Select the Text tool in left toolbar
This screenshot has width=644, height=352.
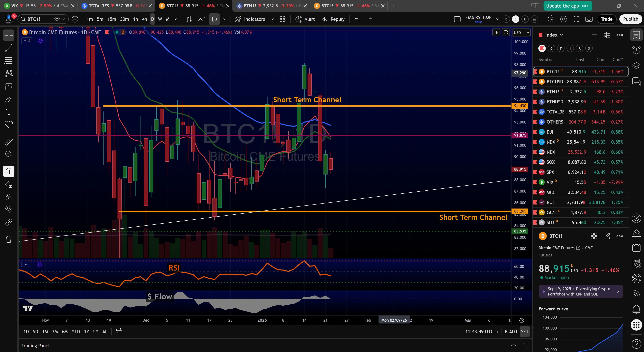[x=9, y=111]
